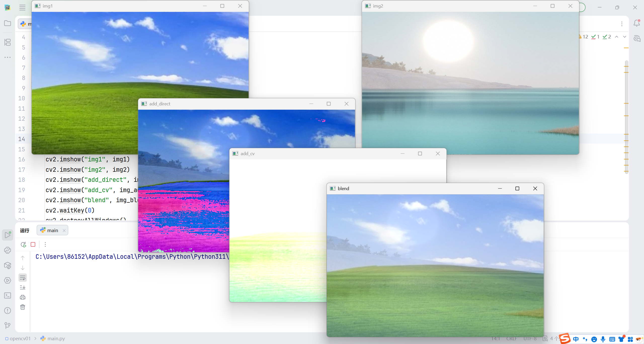644x344 pixels.
Task: Click the UTF-8 encoding status button
Action: [530, 338]
